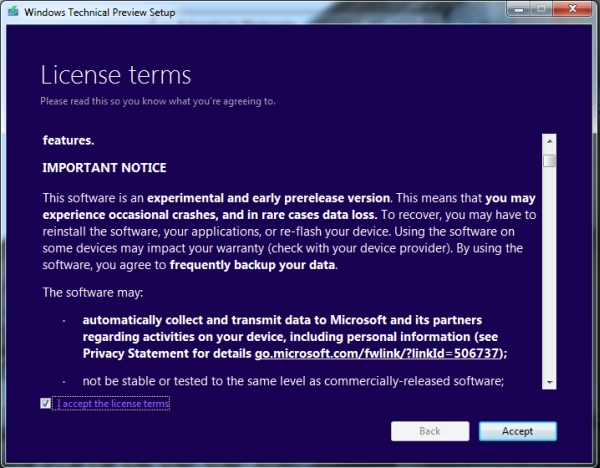Image resolution: width=600 pixels, height=468 pixels.
Task: Click the License terms heading
Action: click(116, 75)
